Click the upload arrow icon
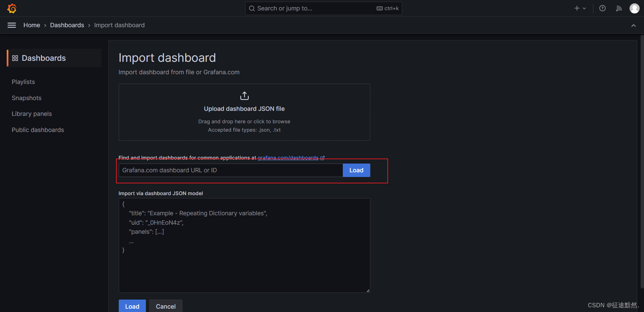 coord(245,96)
